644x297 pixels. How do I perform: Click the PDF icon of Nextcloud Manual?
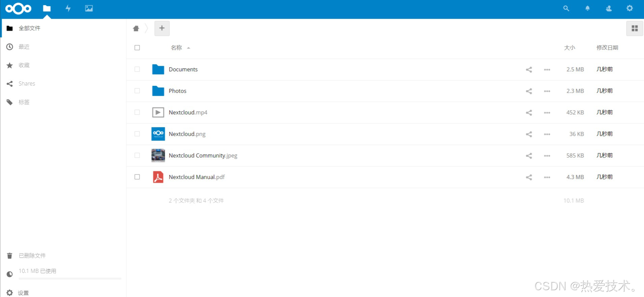coord(158,177)
